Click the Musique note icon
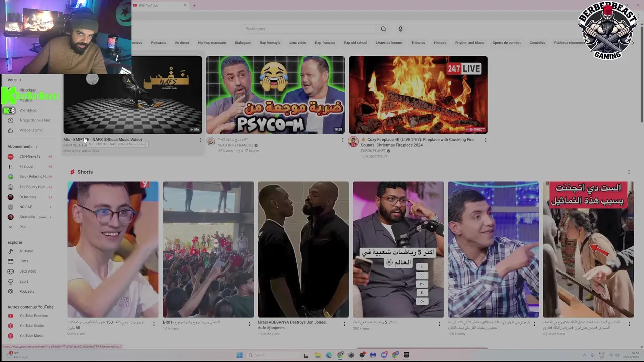Image resolution: width=644 pixels, height=362 pixels. pyautogui.click(x=10, y=251)
